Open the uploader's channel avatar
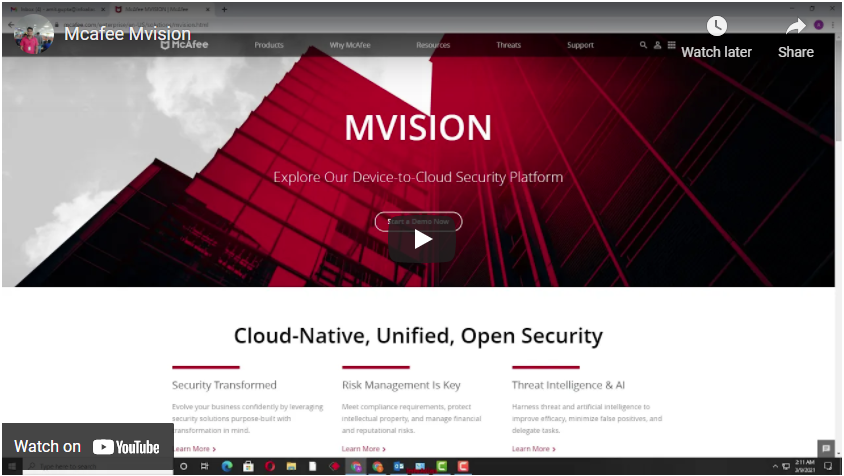Screen dimensions: 844x476 pyautogui.click(x=33, y=34)
